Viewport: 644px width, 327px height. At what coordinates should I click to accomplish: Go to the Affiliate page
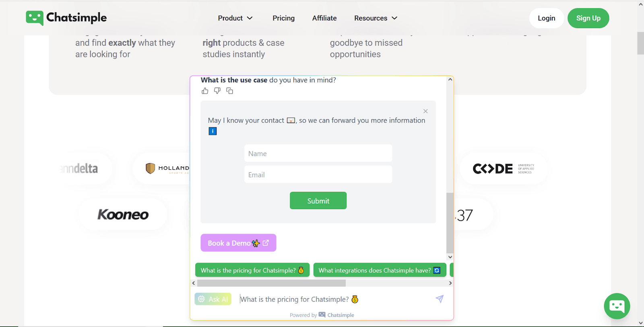pyautogui.click(x=324, y=18)
